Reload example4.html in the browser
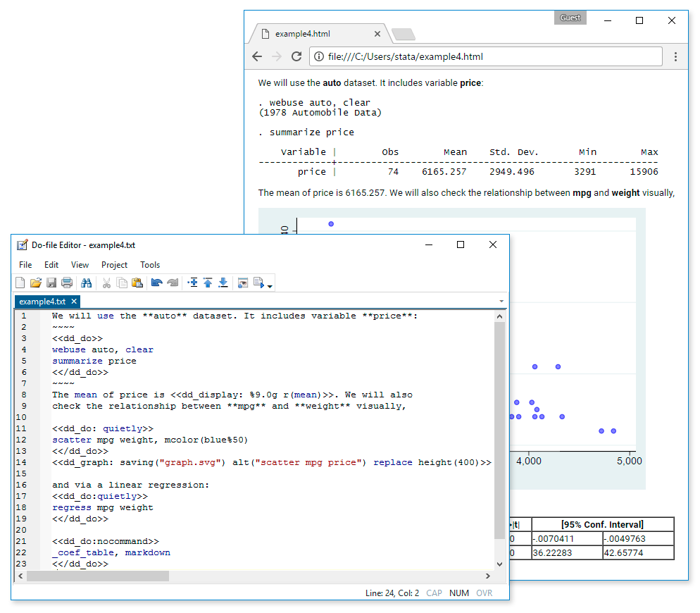This screenshot has width=700, height=613. pyautogui.click(x=296, y=56)
